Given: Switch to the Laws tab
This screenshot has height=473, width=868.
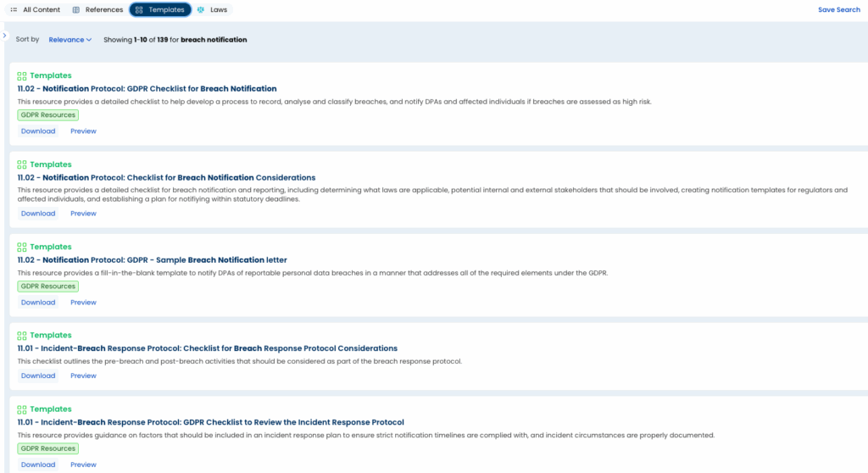Looking at the screenshot, I should [213, 10].
